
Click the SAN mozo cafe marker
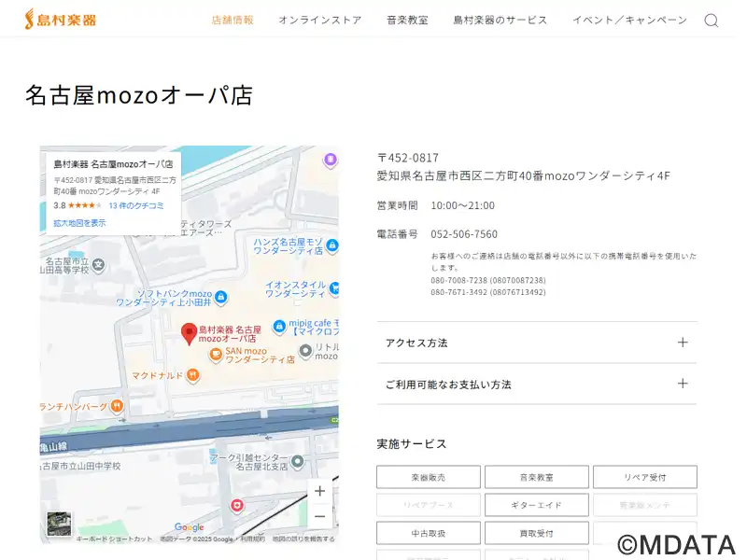(216, 355)
